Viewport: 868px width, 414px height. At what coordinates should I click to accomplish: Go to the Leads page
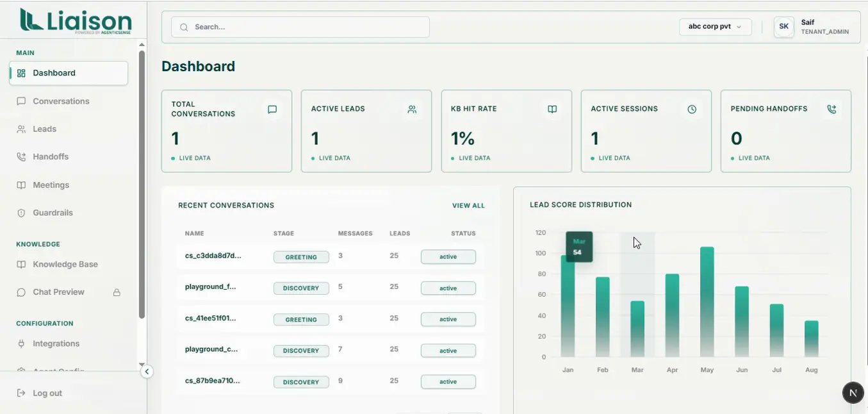coord(69,129)
